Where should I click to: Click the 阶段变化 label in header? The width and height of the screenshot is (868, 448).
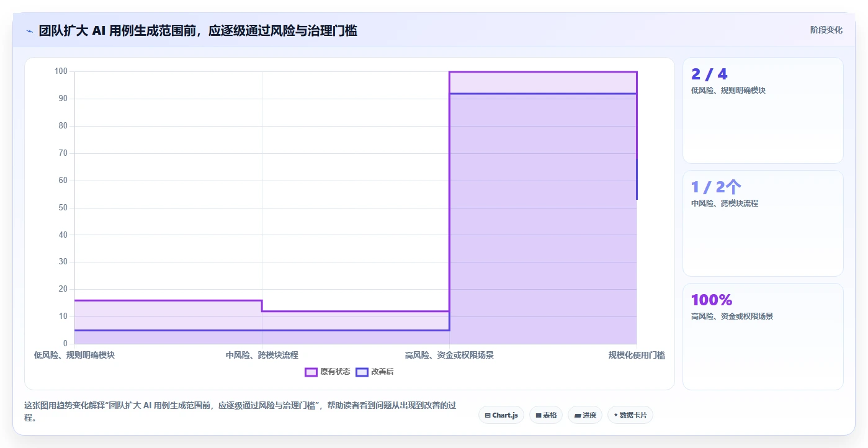(826, 30)
